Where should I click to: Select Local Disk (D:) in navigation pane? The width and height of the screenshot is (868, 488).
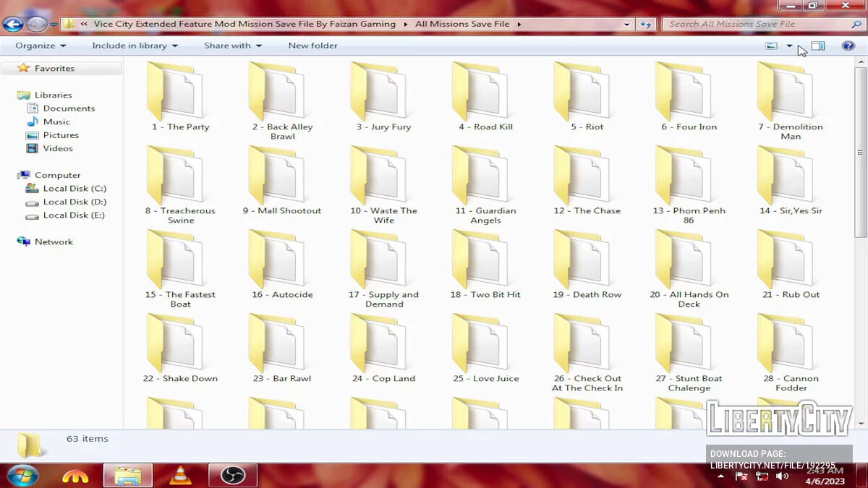click(x=74, y=202)
